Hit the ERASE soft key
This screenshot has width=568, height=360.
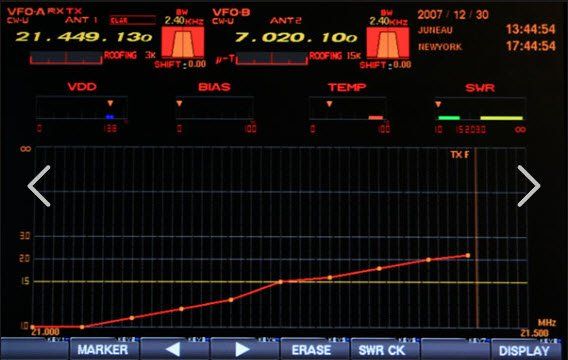tap(314, 350)
